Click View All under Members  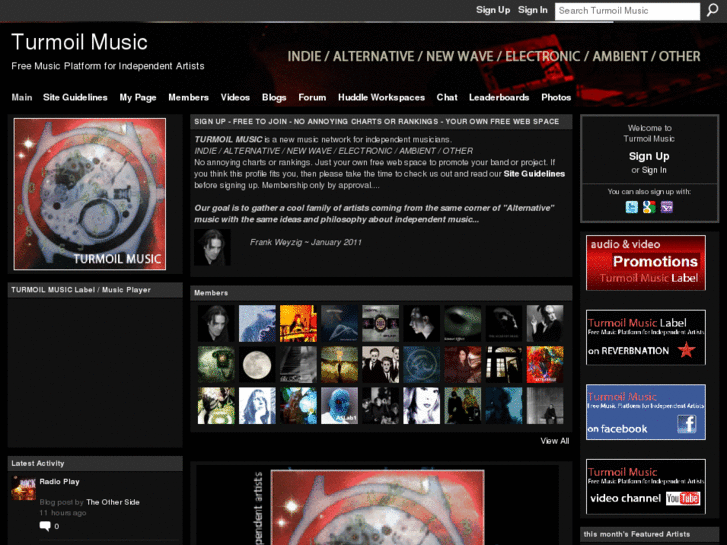coord(555,441)
